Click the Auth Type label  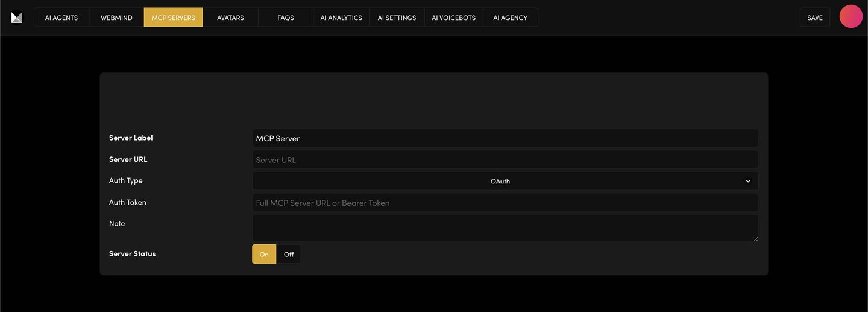[x=126, y=180]
